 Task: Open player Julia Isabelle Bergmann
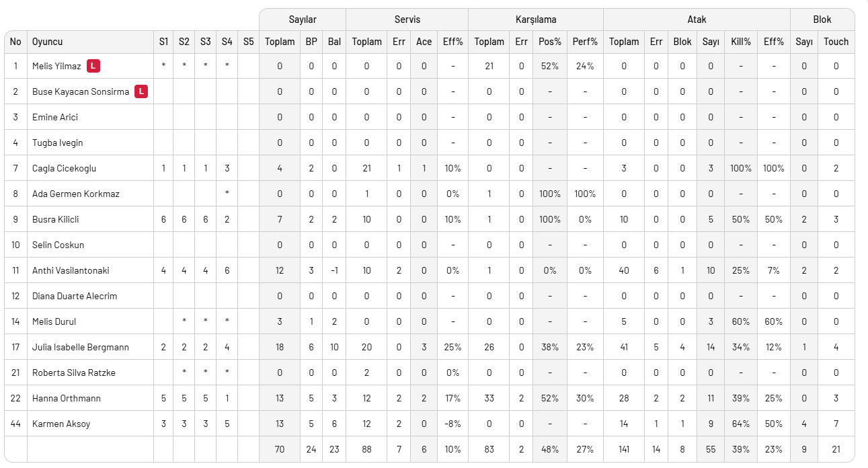click(x=81, y=347)
